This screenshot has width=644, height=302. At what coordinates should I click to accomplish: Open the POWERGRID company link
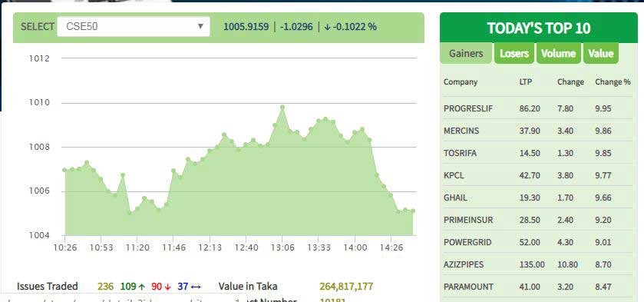coord(467,242)
